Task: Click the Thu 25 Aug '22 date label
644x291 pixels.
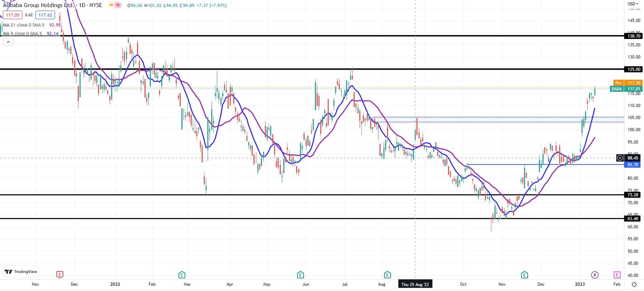Action: pos(415,284)
